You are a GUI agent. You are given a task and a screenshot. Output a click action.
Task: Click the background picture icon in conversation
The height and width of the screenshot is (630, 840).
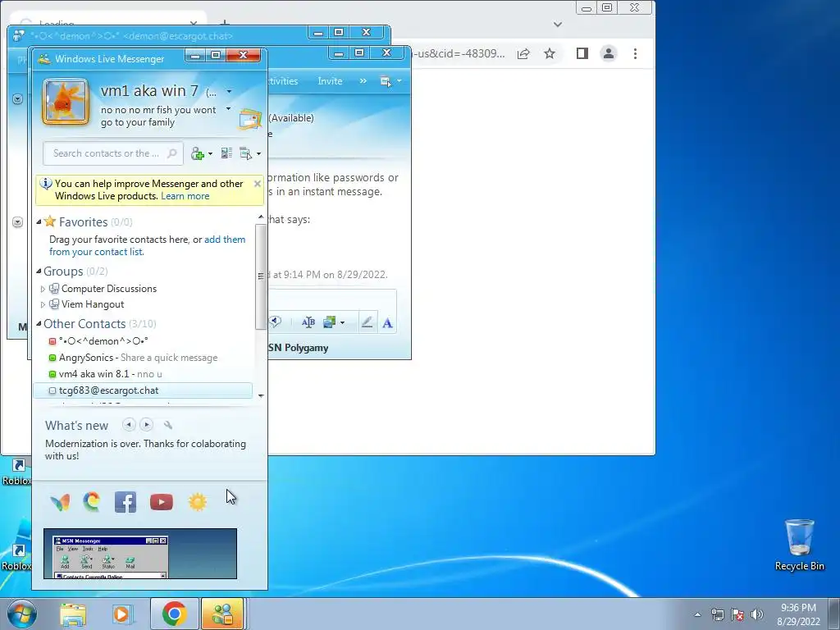pyautogui.click(x=329, y=322)
